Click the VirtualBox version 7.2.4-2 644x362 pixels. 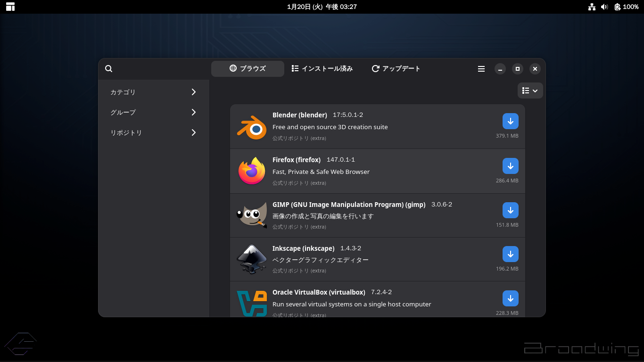(381, 292)
